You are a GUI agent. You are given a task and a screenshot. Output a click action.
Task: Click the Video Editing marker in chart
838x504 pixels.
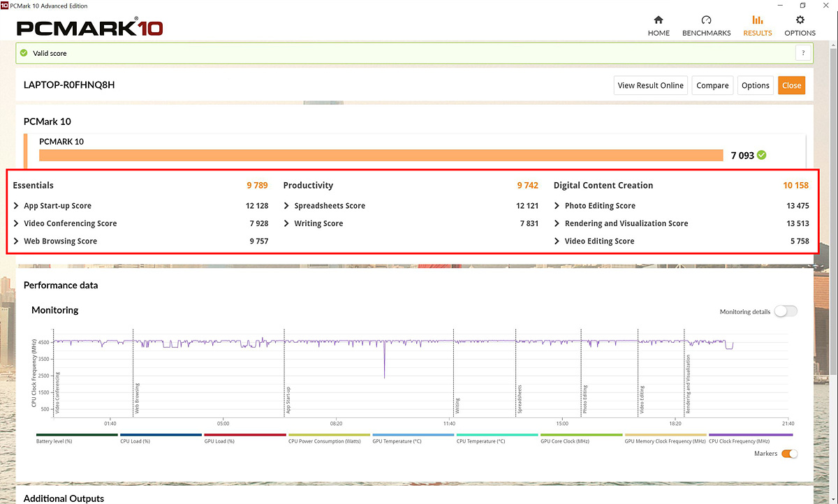(642, 400)
